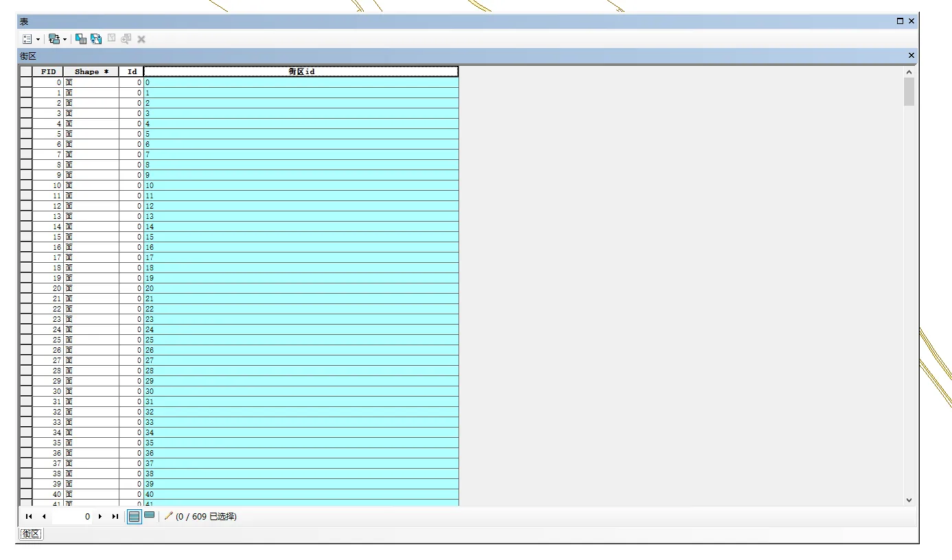Advance to the next record
This screenshot has width=952, height=560.
pos(100,517)
